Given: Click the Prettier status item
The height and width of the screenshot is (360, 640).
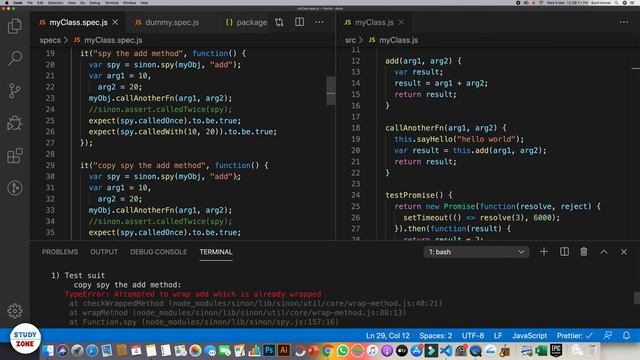Looking at the screenshot, I should pos(574,336).
